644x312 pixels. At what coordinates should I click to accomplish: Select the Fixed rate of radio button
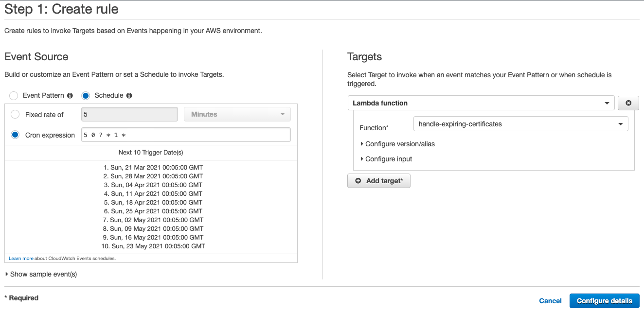pos(15,114)
